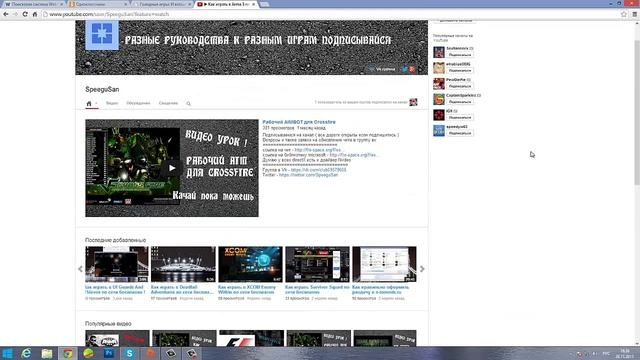Switch to the second browser tab with orange favicon
The height and width of the screenshot is (360, 640).
coord(98,4)
